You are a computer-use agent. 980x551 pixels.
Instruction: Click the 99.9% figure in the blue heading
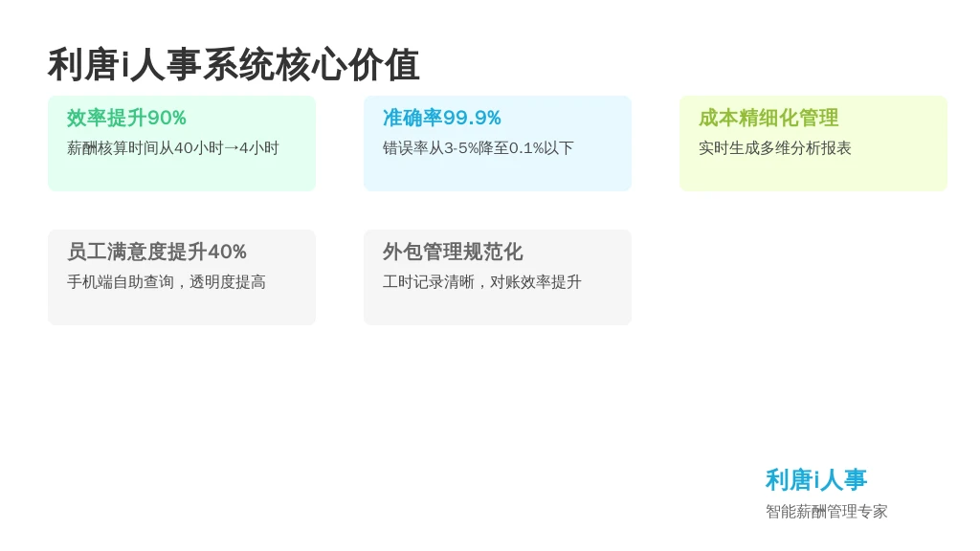click(x=472, y=118)
